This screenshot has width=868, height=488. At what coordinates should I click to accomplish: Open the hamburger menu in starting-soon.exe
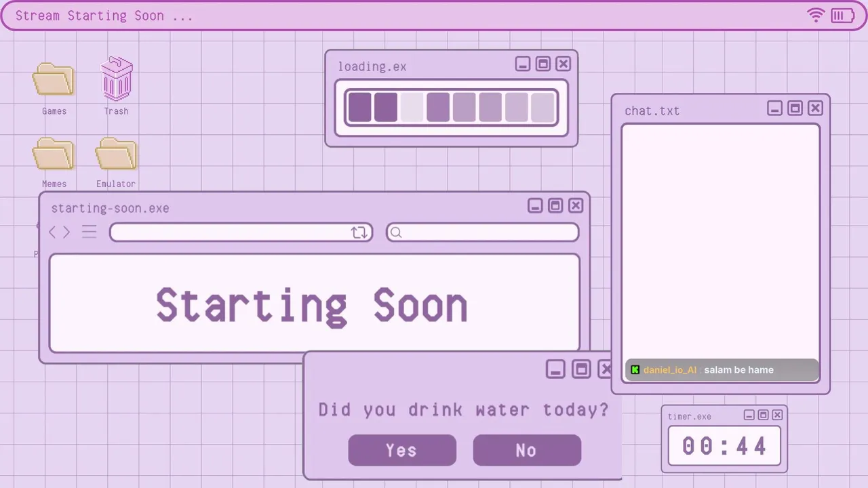click(x=90, y=232)
